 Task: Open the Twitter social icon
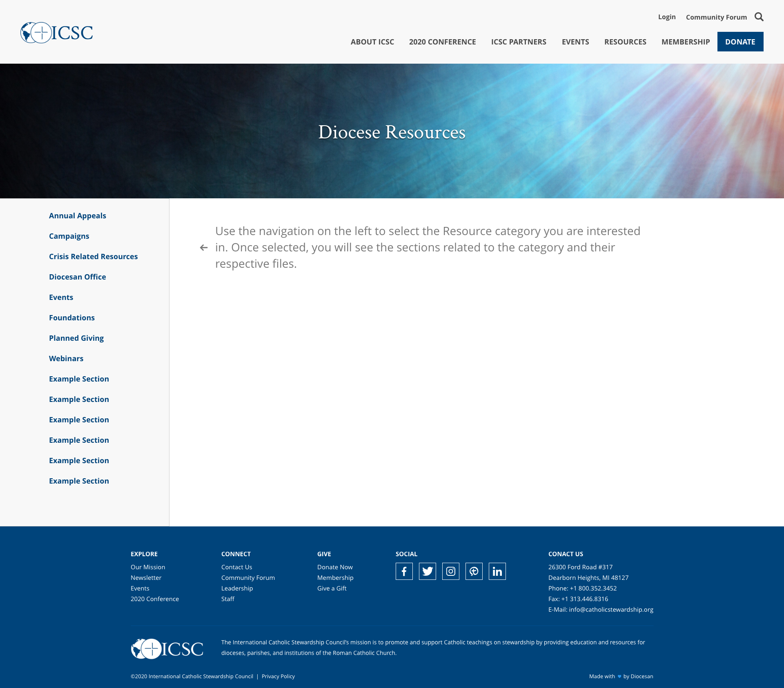click(427, 571)
